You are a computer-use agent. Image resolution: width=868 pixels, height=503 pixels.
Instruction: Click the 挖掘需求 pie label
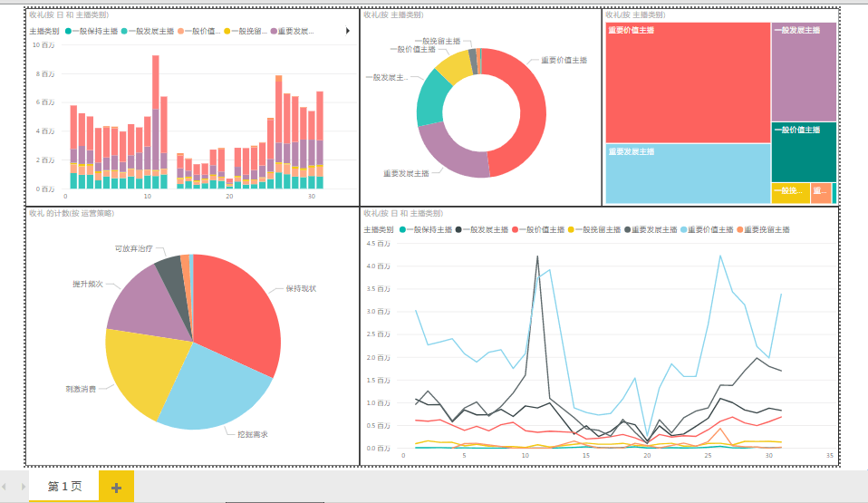253,434
